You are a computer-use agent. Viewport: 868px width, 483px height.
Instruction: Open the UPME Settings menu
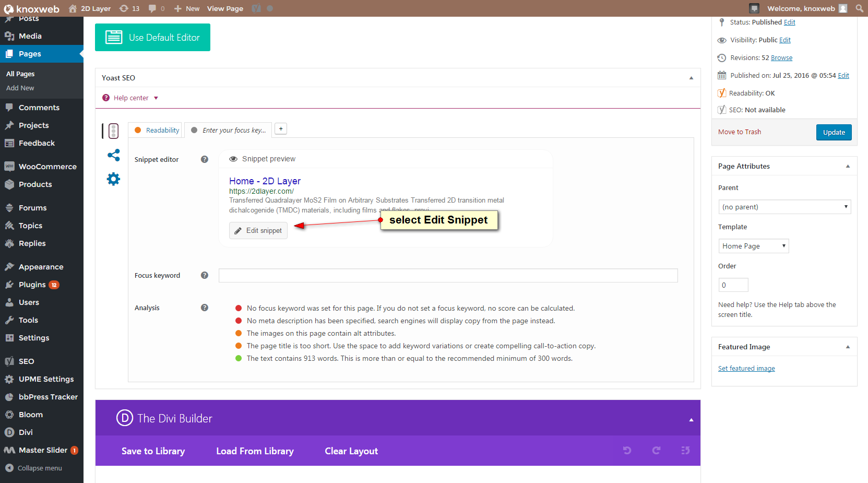[x=42, y=379]
